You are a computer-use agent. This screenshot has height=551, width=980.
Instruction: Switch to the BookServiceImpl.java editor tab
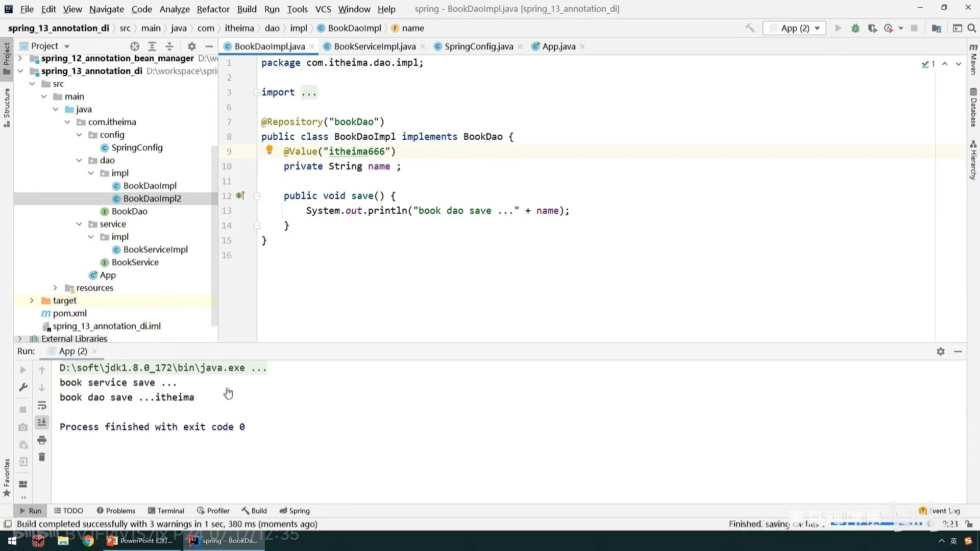(374, 46)
